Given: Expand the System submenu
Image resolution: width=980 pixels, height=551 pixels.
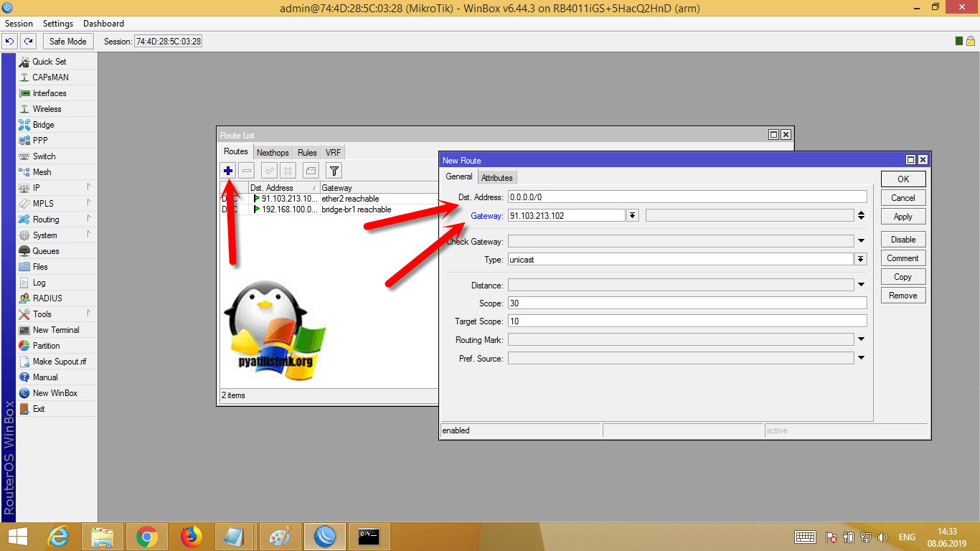Looking at the screenshot, I should (x=57, y=235).
